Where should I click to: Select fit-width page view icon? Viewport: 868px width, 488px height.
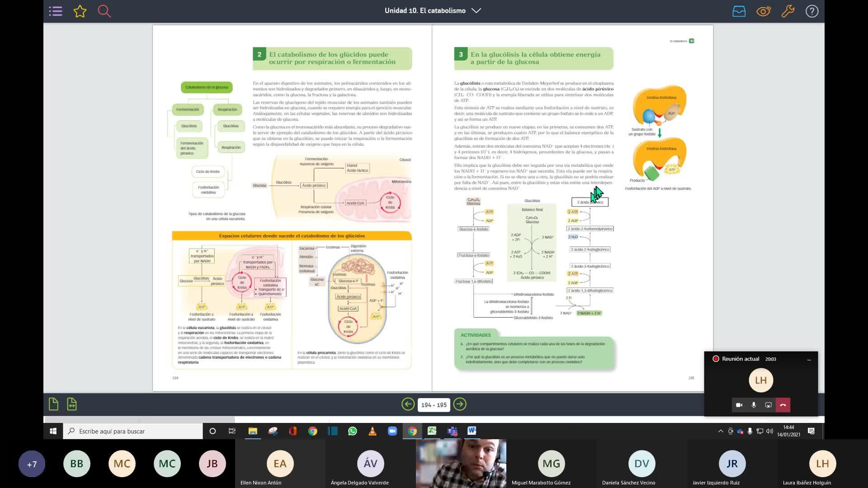(71, 404)
